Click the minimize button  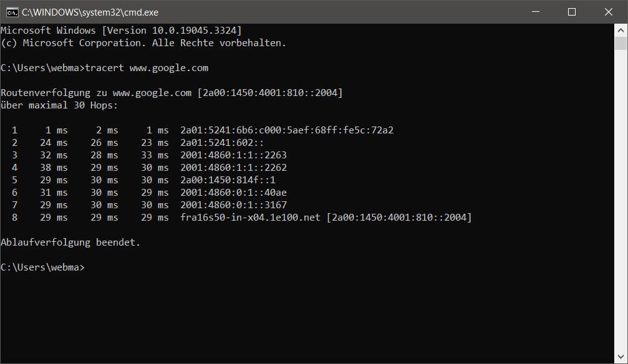(536, 12)
